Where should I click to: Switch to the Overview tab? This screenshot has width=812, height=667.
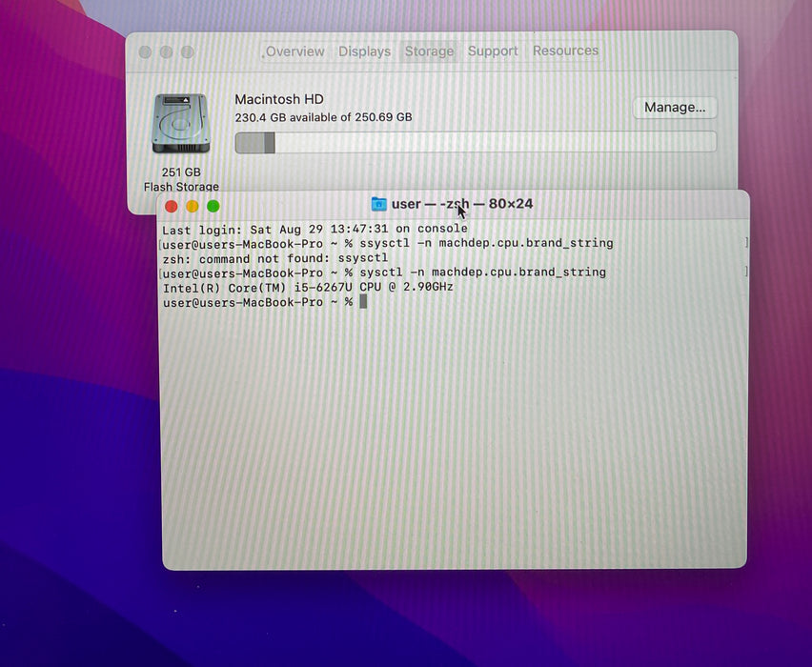294,51
